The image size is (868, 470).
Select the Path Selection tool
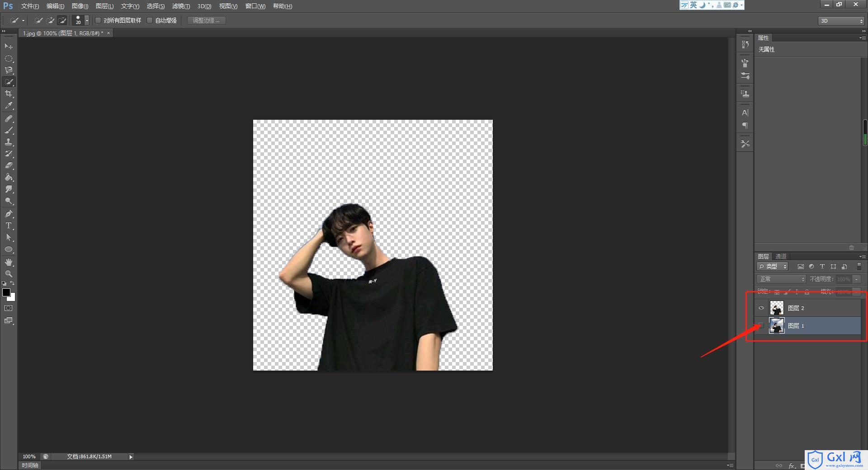click(9, 237)
